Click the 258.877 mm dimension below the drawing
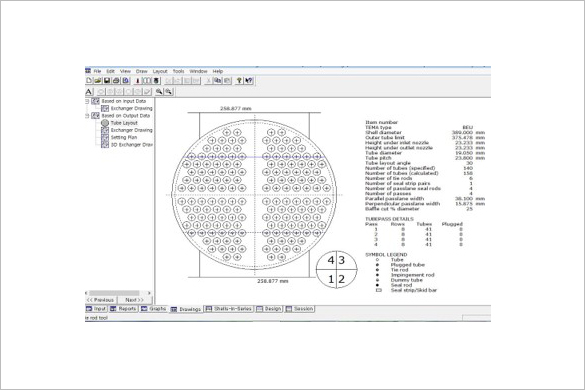The width and height of the screenshot is (585, 390). pyautogui.click(x=273, y=281)
